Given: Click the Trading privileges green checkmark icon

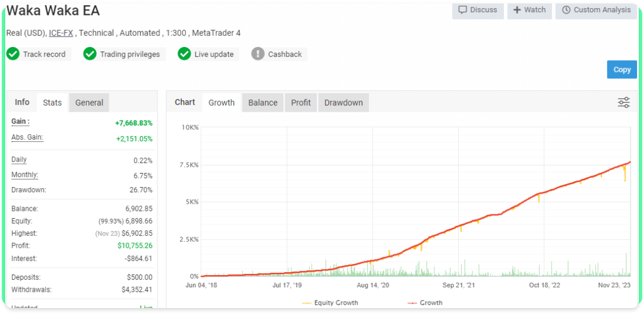Looking at the screenshot, I should 90,54.
